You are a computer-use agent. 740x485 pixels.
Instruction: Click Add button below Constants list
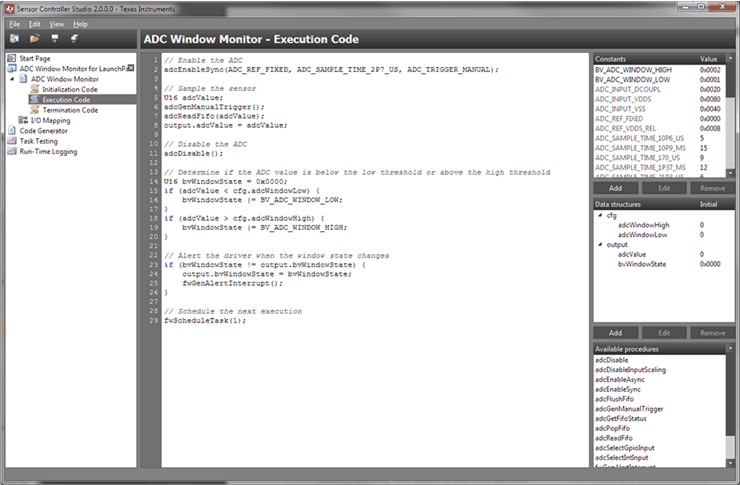(615, 188)
